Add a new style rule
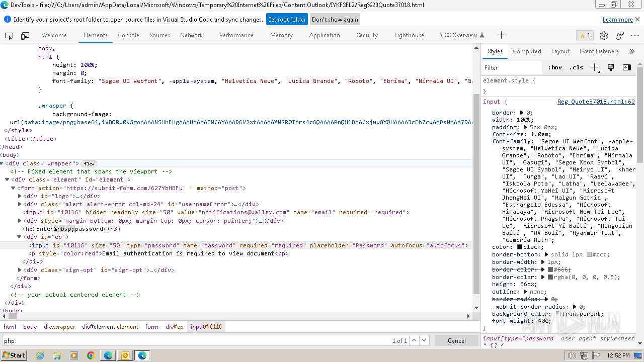 pos(595,67)
